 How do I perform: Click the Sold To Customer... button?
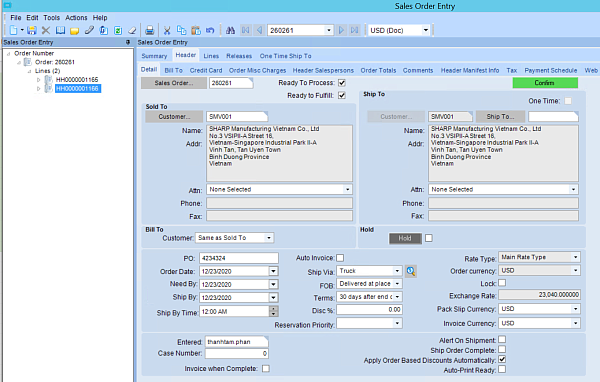coord(174,117)
